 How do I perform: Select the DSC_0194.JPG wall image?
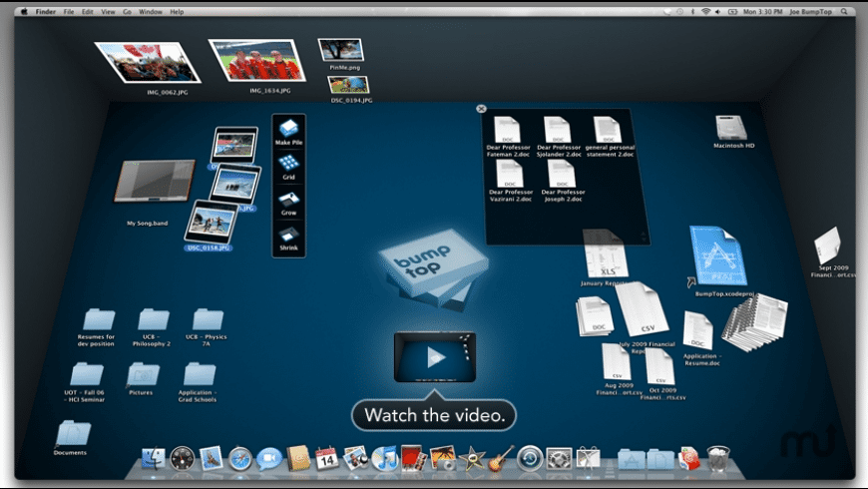click(349, 85)
